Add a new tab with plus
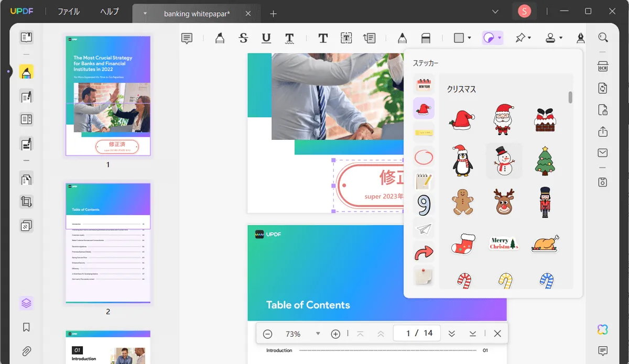The height and width of the screenshot is (364, 629). [273, 14]
